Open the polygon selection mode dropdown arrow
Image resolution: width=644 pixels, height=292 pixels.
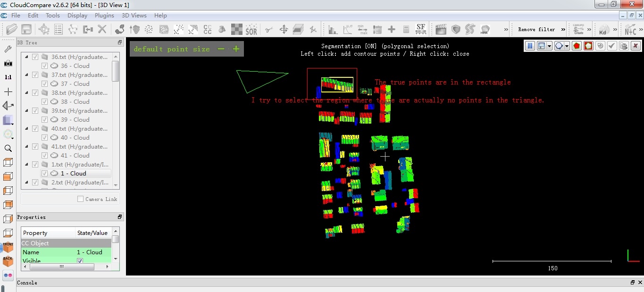pyautogui.click(x=567, y=46)
